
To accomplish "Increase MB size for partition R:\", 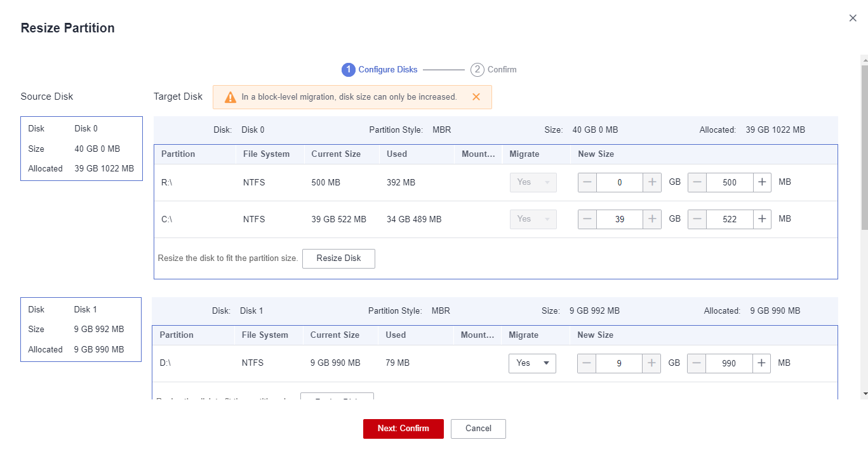I will 762,182.
